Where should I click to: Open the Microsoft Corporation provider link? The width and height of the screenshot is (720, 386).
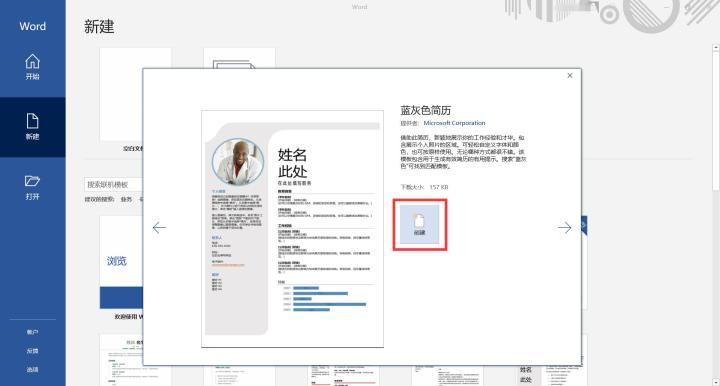(x=454, y=123)
